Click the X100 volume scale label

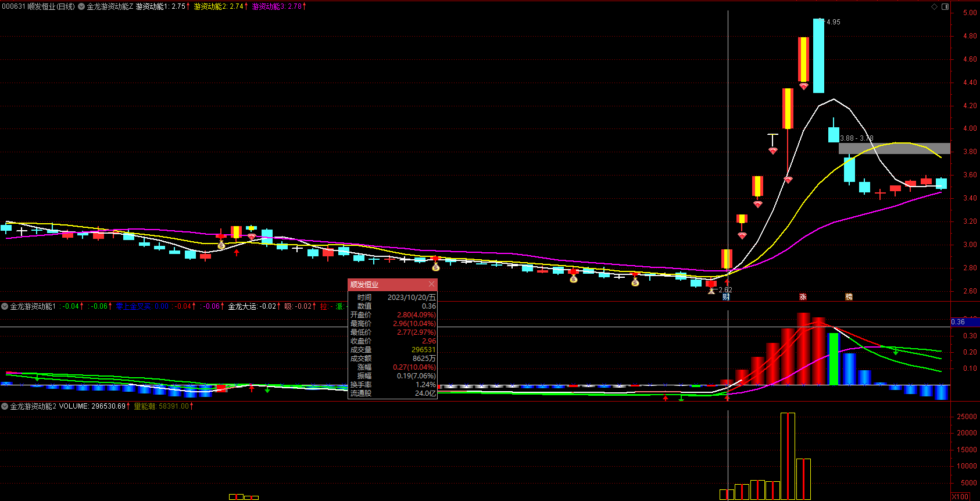coord(960,496)
